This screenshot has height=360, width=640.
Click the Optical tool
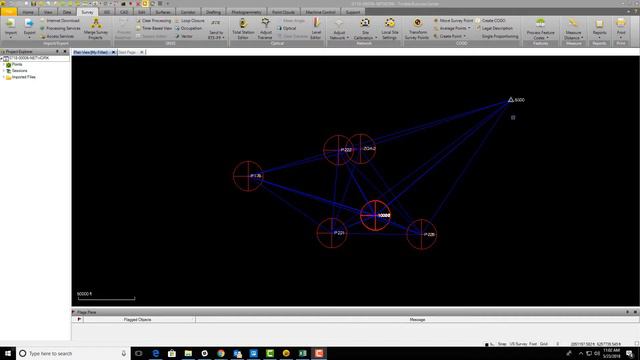(x=287, y=28)
